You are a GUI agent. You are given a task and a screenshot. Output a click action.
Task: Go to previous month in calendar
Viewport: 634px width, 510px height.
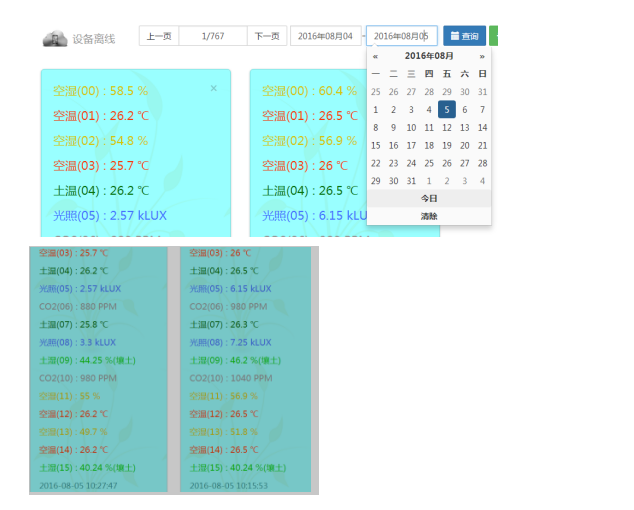pos(375,57)
